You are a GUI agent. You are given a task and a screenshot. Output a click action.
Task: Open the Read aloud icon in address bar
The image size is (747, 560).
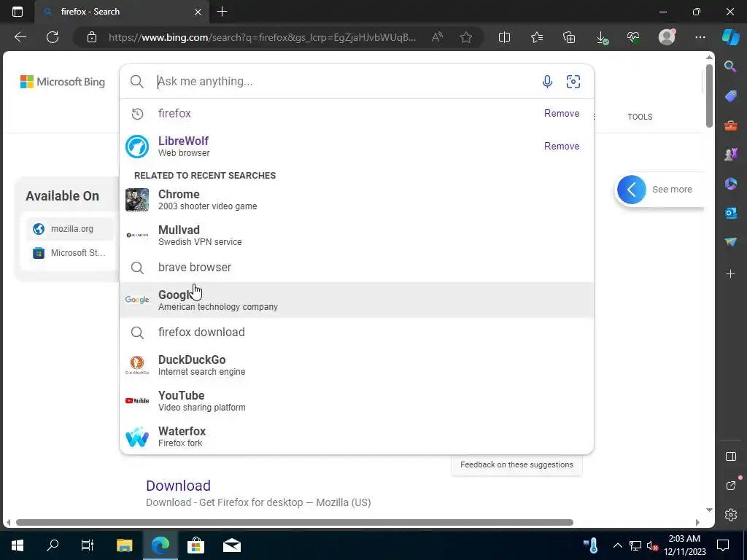coord(437,37)
